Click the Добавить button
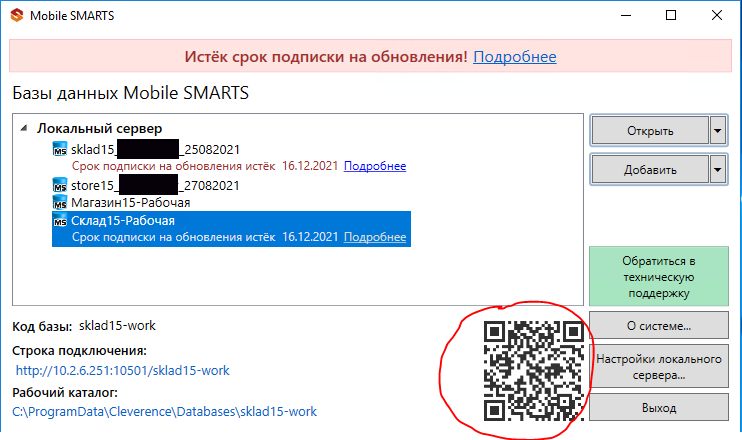The height and width of the screenshot is (440, 742). tap(650, 169)
